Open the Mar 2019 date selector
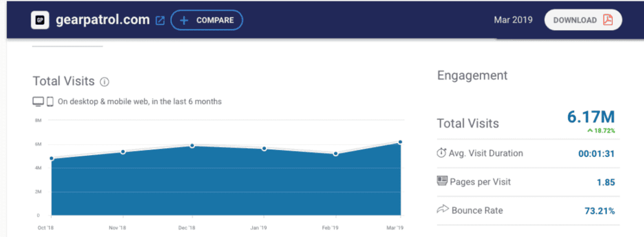644x237 pixels. click(513, 20)
